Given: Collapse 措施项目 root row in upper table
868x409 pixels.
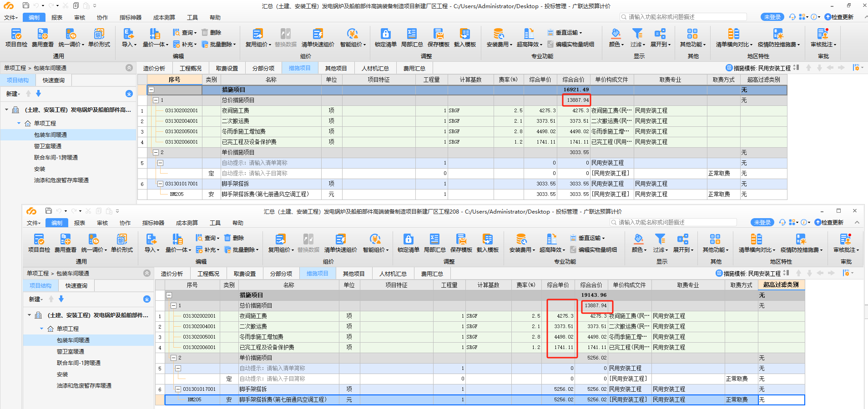Looking at the screenshot, I should coord(151,90).
